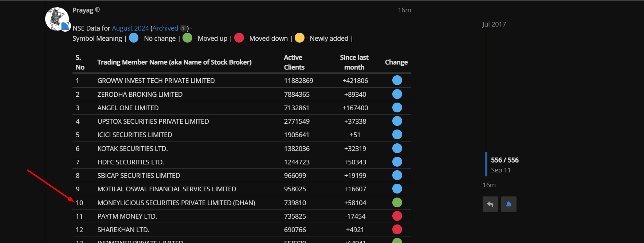Click SHAREKHAN LTD. text

(123, 230)
